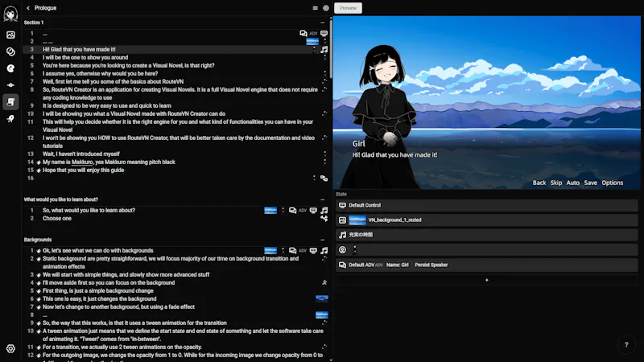Viewport: 644px width, 362px height.
Task: Select line 'Wait, I haven't introduced myself'
Action: tap(81, 154)
